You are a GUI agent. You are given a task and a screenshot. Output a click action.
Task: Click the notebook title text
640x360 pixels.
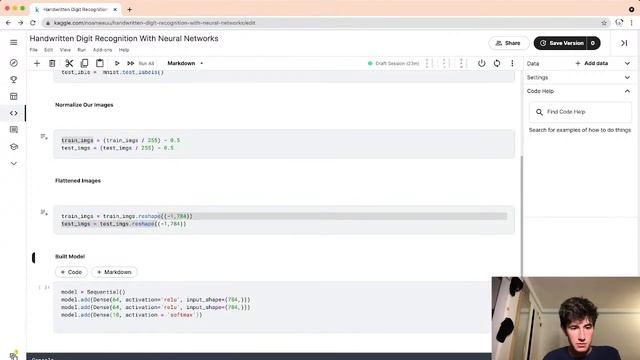click(124, 38)
